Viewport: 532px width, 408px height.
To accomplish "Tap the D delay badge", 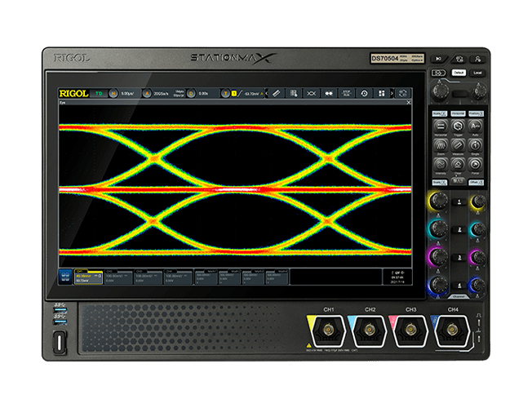I will 191,93.
